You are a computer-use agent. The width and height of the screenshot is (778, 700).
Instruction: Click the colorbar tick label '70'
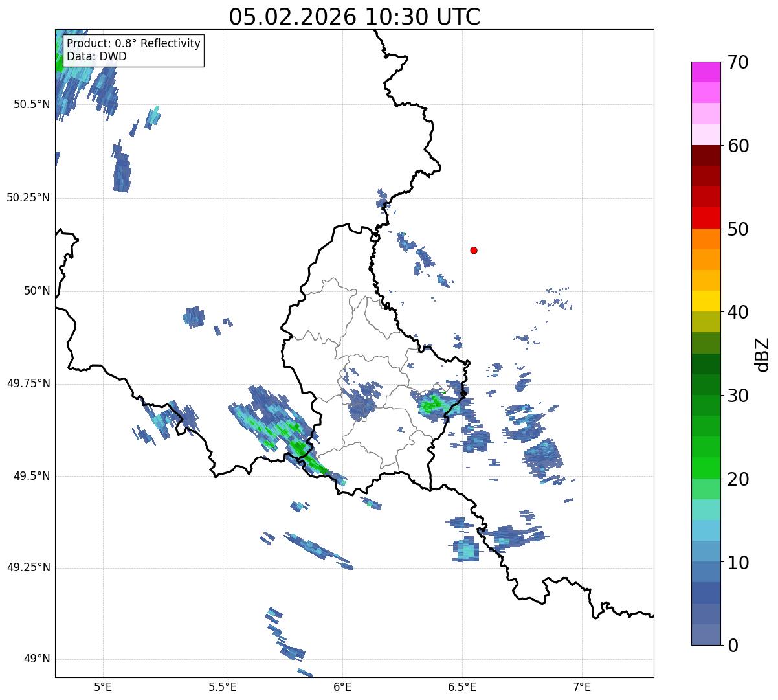pyautogui.click(x=738, y=62)
